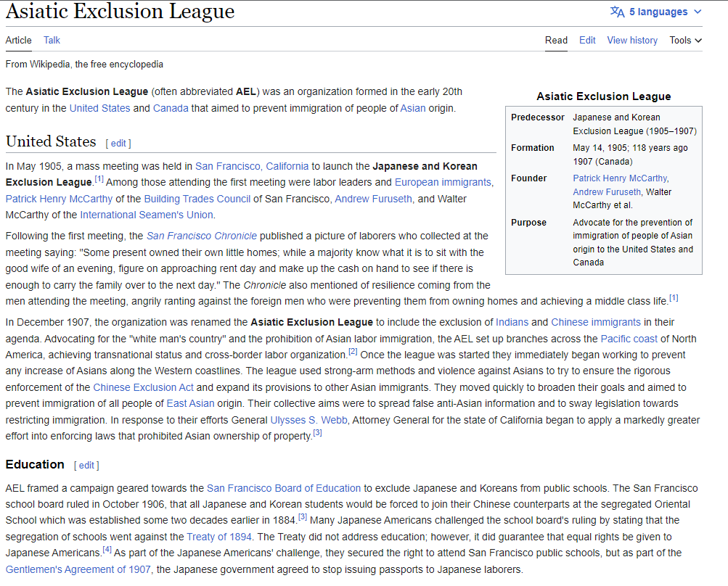The image size is (728, 586).
Task: Click the Predecessor label in infobox
Action: tap(538, 117)
